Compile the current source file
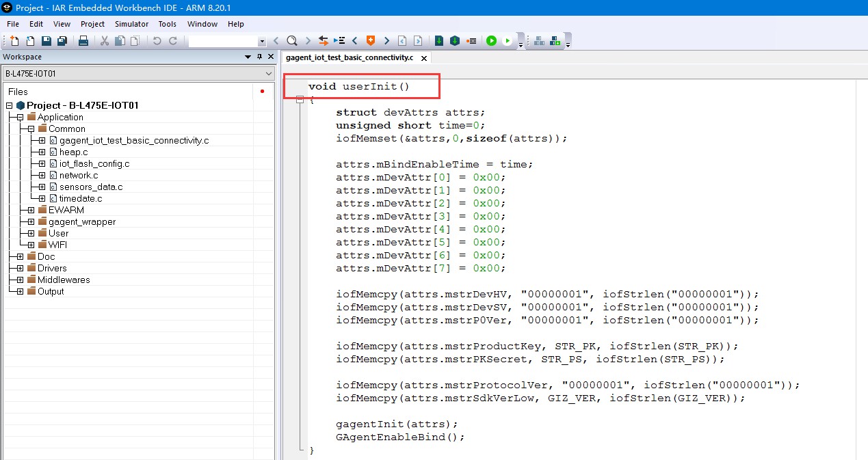Viewport: 868px width, 460px height. tap(439, 41)
